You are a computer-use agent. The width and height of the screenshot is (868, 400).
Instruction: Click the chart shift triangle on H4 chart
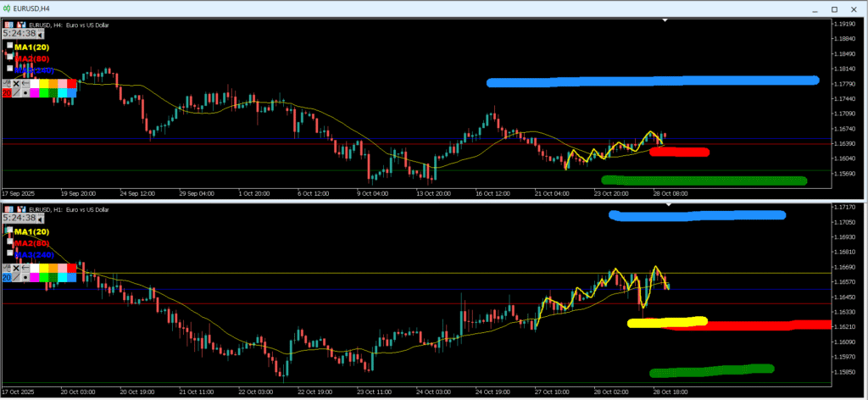pos(665,19)
